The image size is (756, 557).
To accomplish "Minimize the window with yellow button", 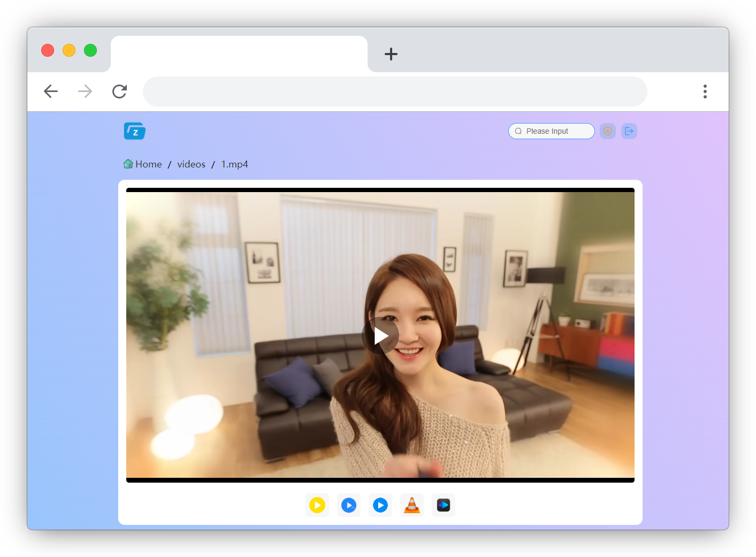I will 69,50.
